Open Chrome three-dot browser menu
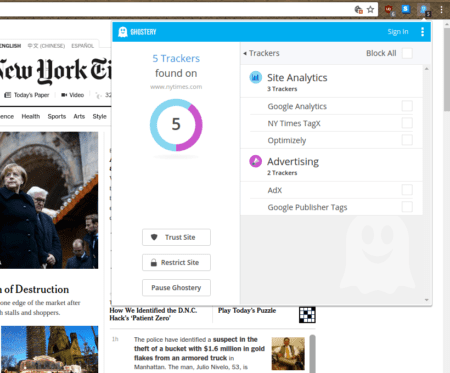This screenshot has height=373, width=450. (x=441, y=10)
